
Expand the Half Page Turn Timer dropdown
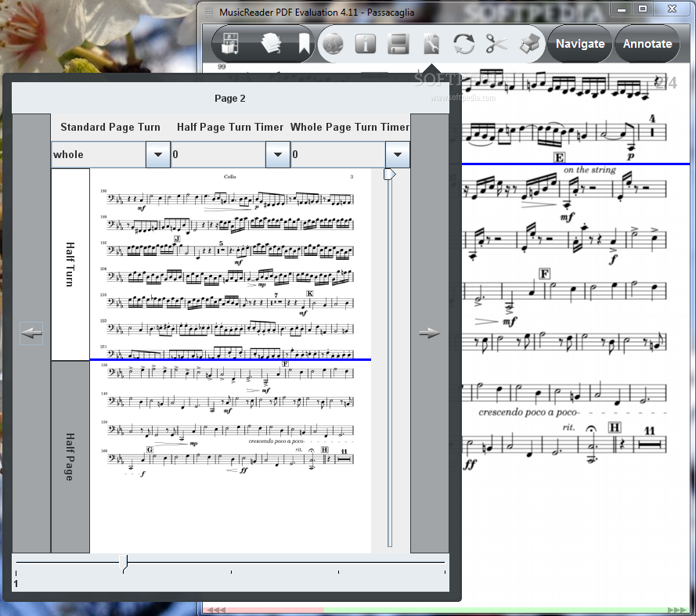coord(278,154)
